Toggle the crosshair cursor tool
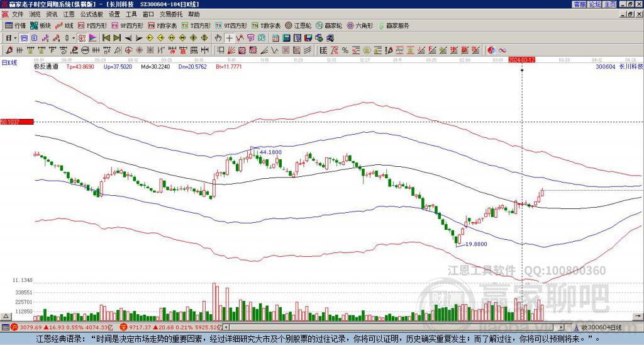644x345 pixels. tap(229, 38)
